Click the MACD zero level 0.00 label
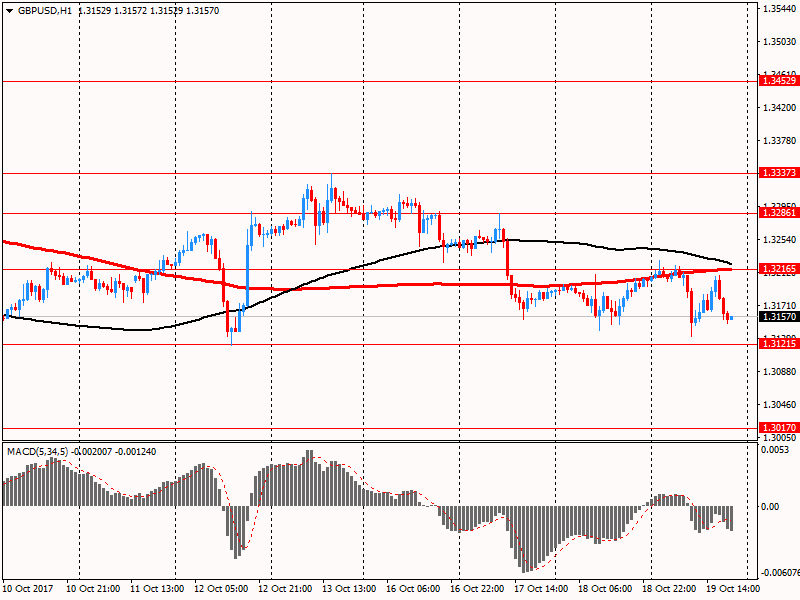The image size is (800, 600). pyautogui.click(x=770, y=507)
